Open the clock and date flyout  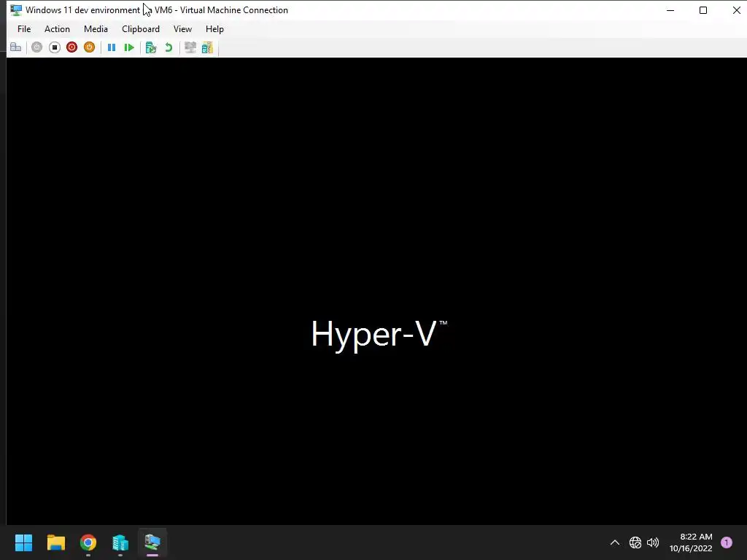(691, 542)
